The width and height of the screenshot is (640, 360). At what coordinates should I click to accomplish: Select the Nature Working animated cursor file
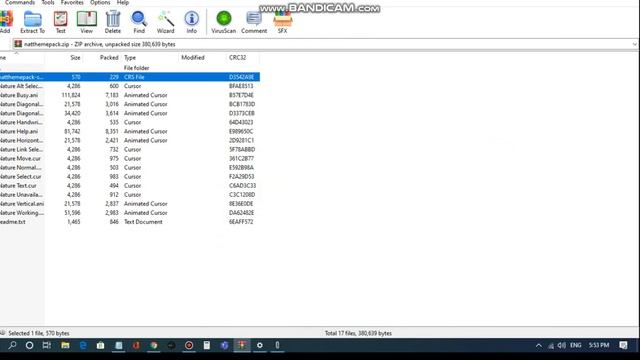130,213
